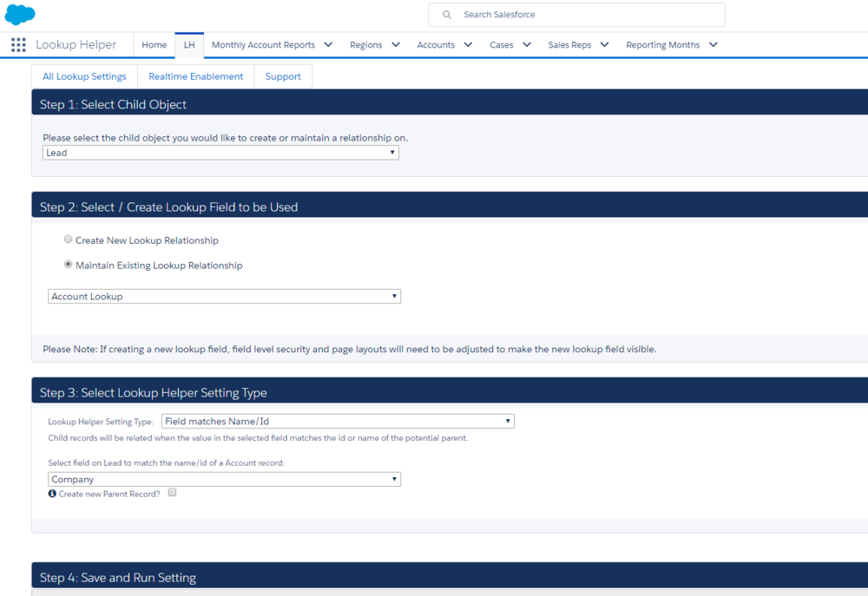Click the 'Please Note' field security text
Image resolution: width=868 pixels, height=596 pixels.
(x=349, y=350)
